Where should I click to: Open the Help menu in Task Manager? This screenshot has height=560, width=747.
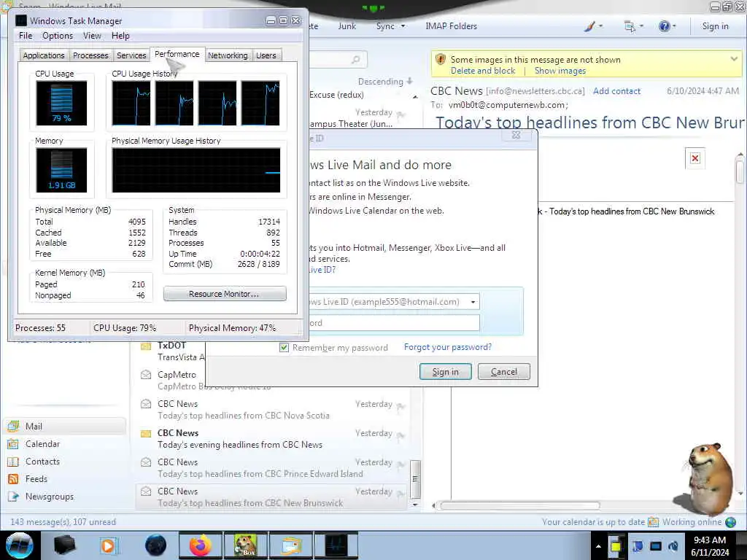click(120, 36)
